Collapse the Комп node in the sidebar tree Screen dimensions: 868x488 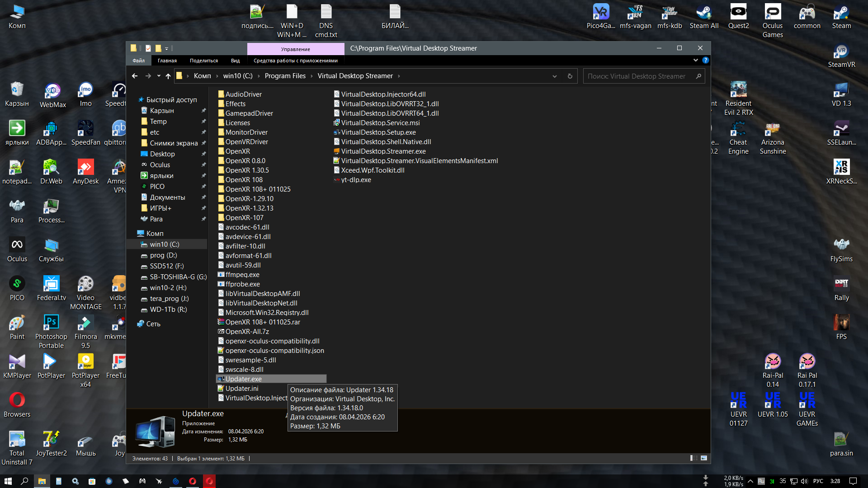pyautogui.click(x=138, y=233)
